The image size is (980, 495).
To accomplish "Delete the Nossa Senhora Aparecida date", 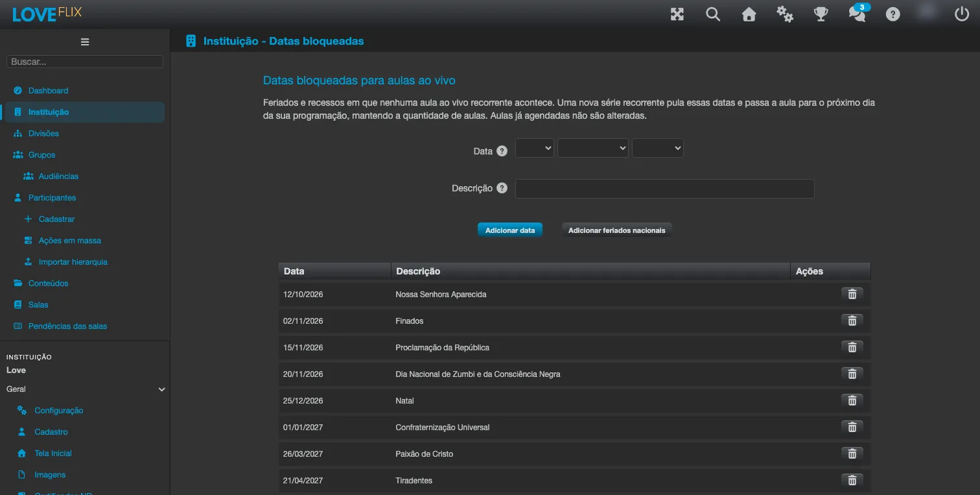I will pyautogui.click(x=852, y=294).
